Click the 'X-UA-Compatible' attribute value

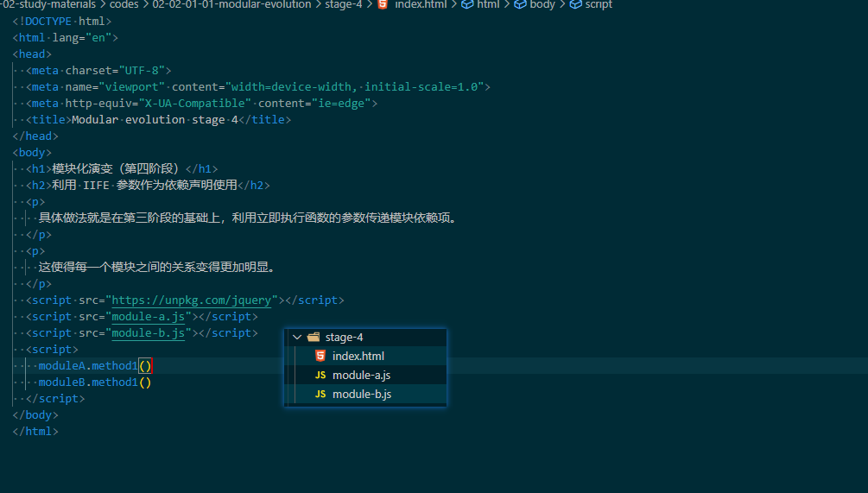click(x=195, y=103)
